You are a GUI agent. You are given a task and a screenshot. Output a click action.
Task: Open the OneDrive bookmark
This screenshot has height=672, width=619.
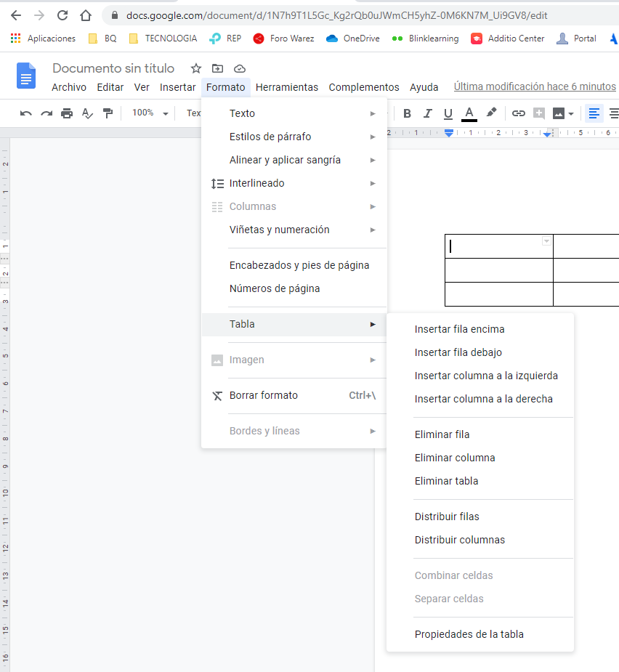point(353,39)
